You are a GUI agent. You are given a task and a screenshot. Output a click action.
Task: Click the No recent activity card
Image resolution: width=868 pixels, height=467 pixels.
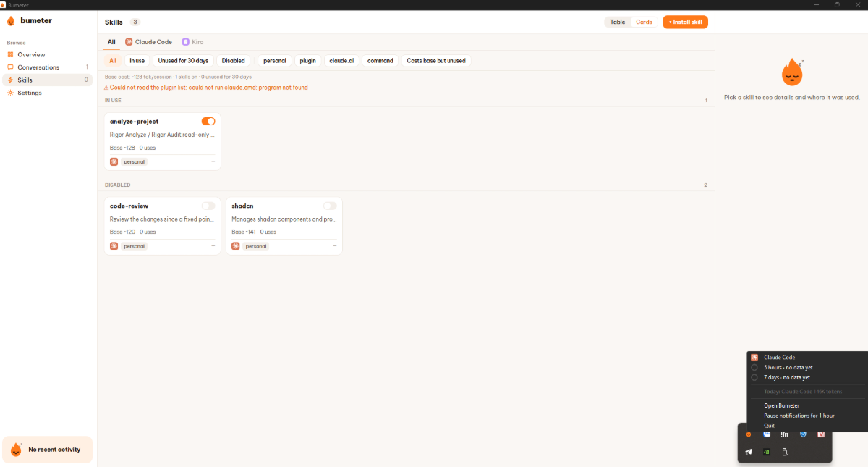click(48, 450)
